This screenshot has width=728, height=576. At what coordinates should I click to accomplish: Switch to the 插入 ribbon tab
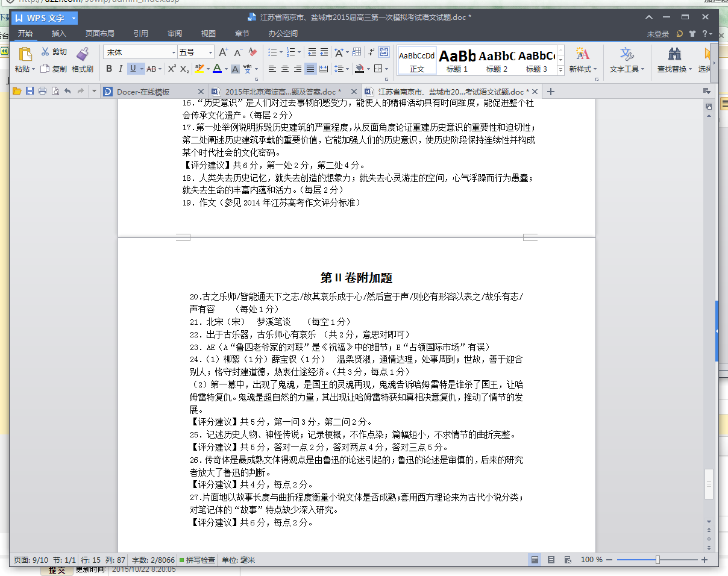pos(59,34)
